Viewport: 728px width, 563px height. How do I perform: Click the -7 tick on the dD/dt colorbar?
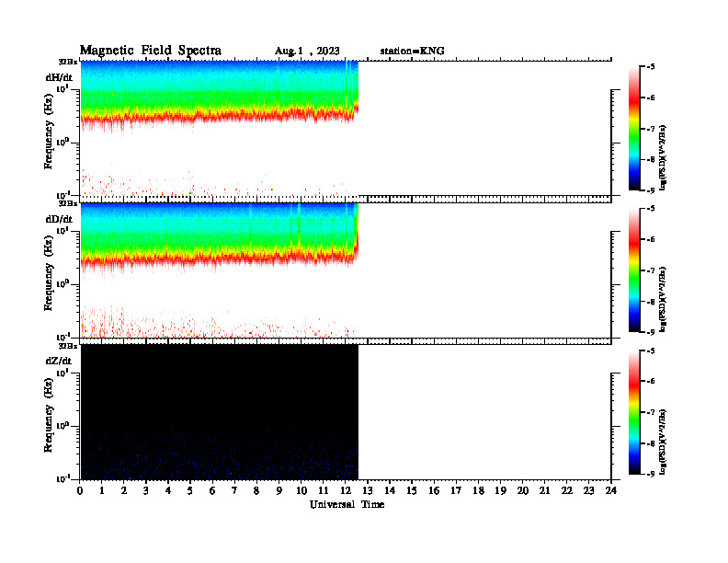click(x=651, y=270)
